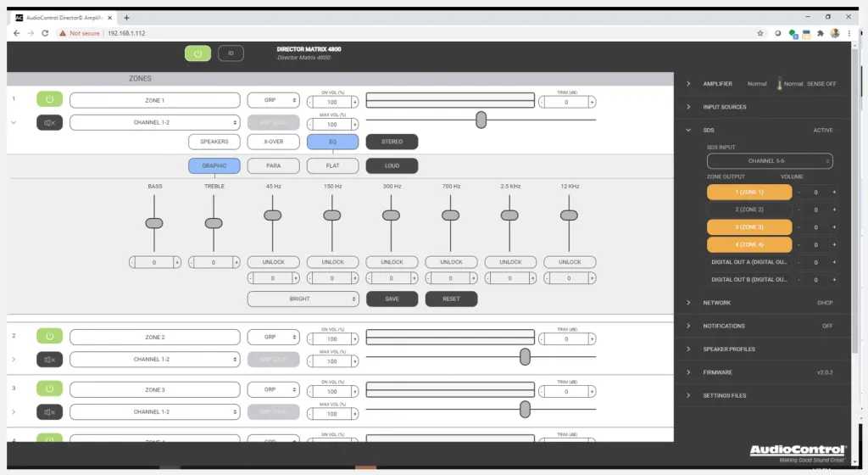Collapse the SDS section
This screenshot has width=868, height=475.
pos(688,130)
